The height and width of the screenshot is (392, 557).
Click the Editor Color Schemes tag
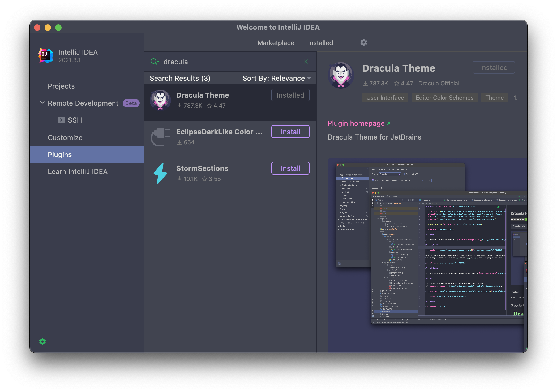point(444,98)
